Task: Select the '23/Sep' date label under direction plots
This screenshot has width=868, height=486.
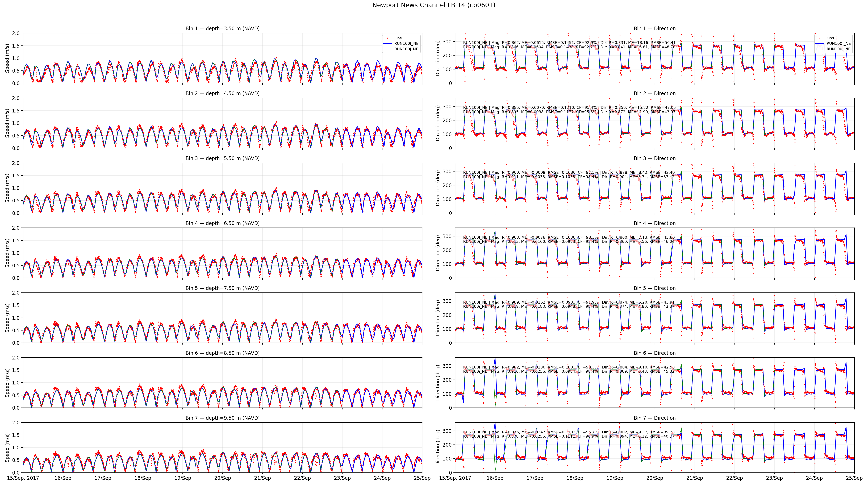Action: [774, 478]
